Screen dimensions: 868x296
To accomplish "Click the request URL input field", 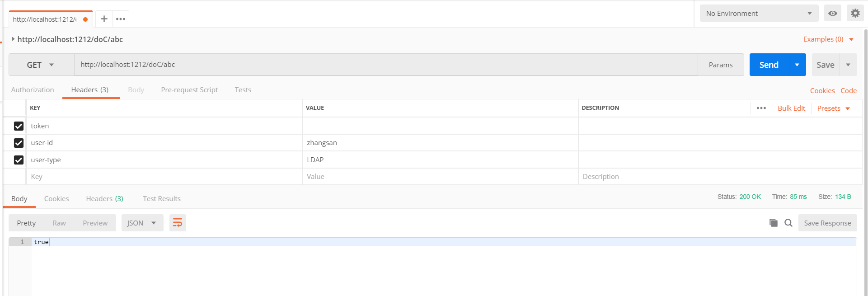I will [x=384, y=65].
